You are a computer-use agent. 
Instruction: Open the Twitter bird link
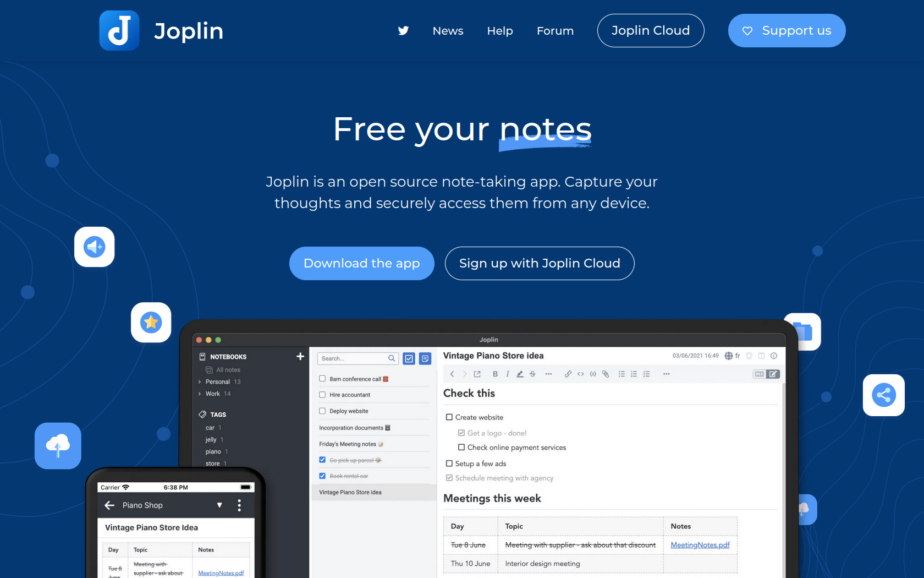(403, 31)
